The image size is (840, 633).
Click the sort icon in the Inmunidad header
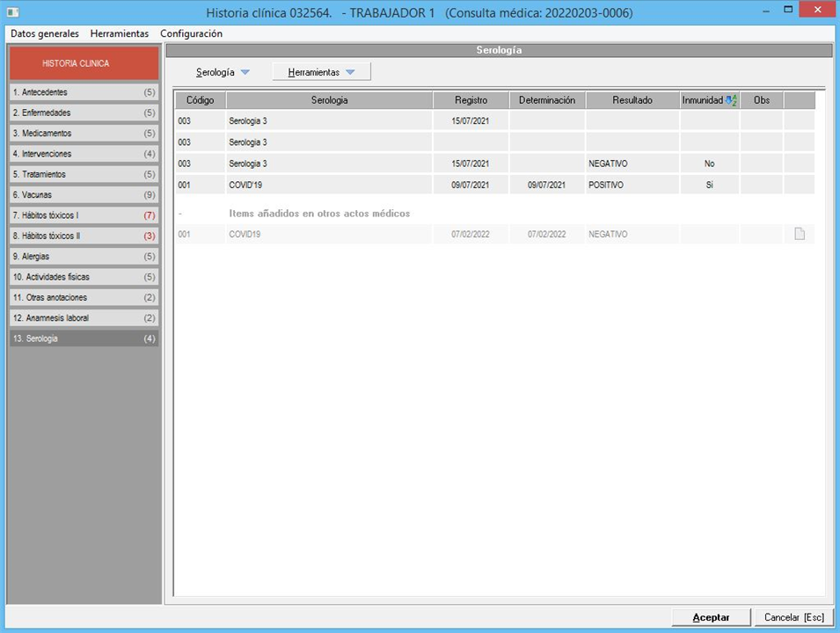[x=730, y=101]
